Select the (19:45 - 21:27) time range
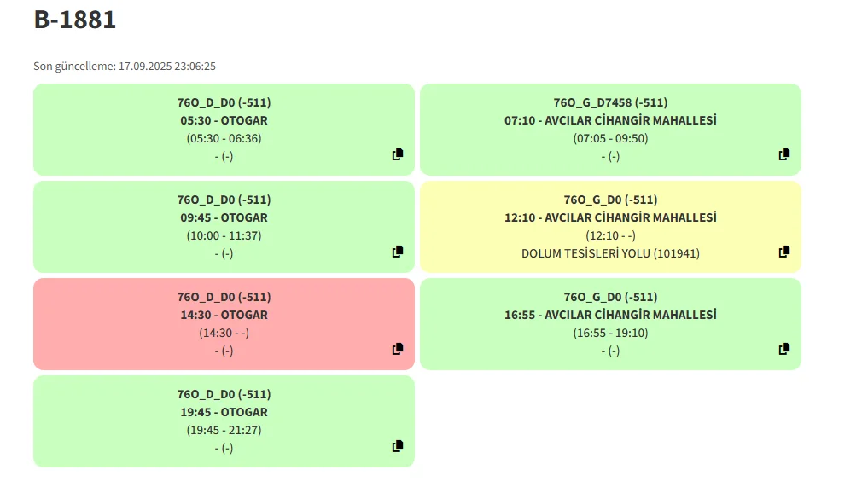This screenshot has width=868, height=493. [224, 430]
